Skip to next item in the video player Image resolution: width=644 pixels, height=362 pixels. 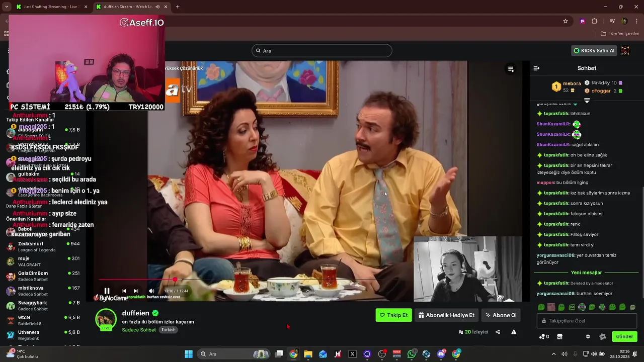[x=136, y=291]
